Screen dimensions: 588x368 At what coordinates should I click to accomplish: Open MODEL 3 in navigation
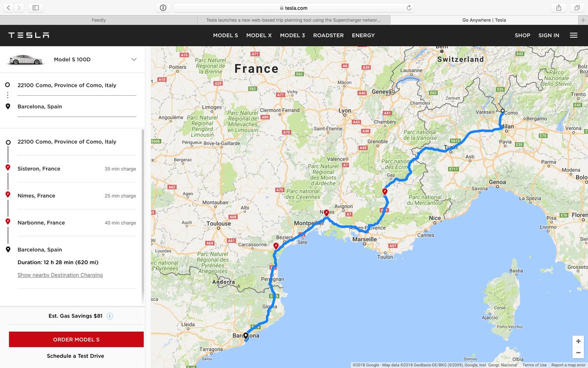[x=293, y=35]
